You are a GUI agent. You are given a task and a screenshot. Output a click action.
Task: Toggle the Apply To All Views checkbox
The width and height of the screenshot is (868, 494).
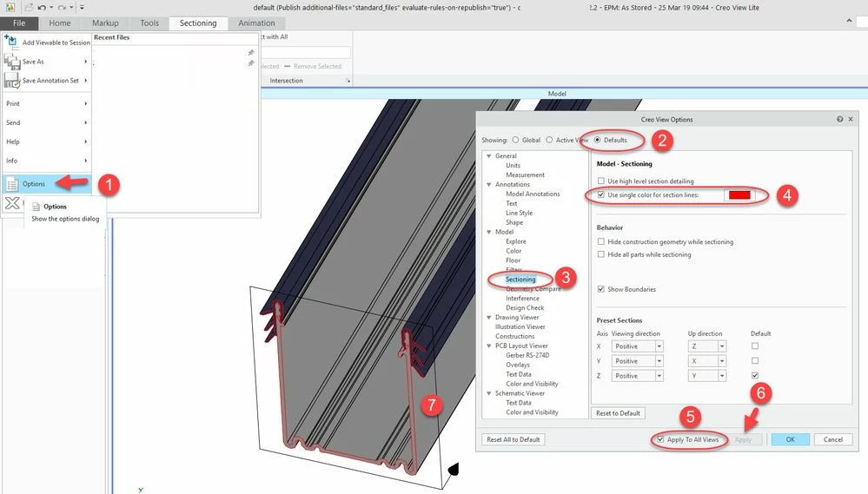point(660,439)
